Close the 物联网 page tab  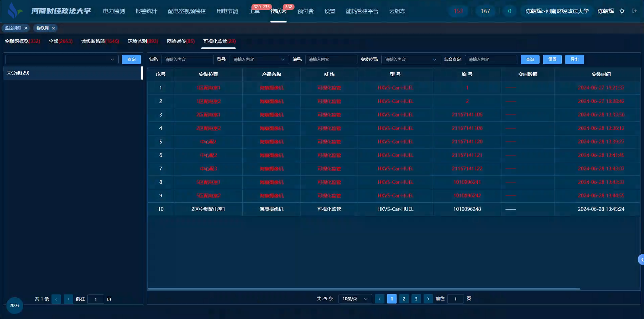[x=53, y=28]
